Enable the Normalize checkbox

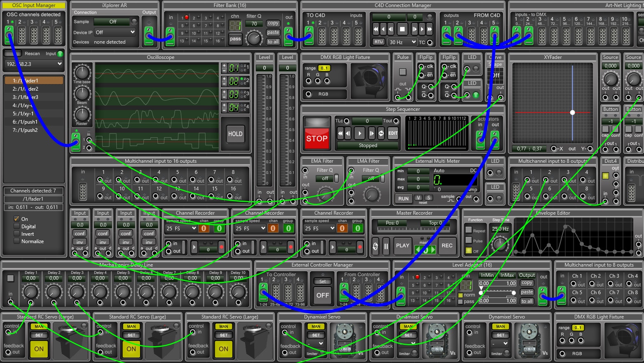tap(16, 241)
